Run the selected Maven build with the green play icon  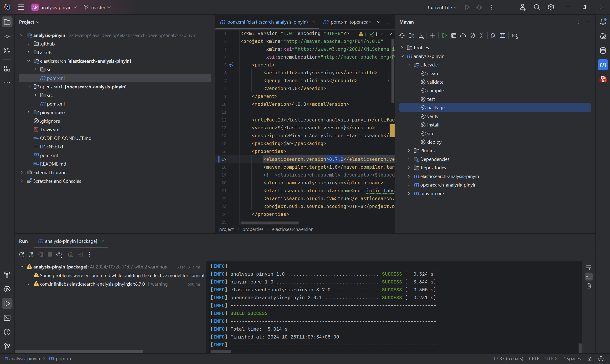444,35
